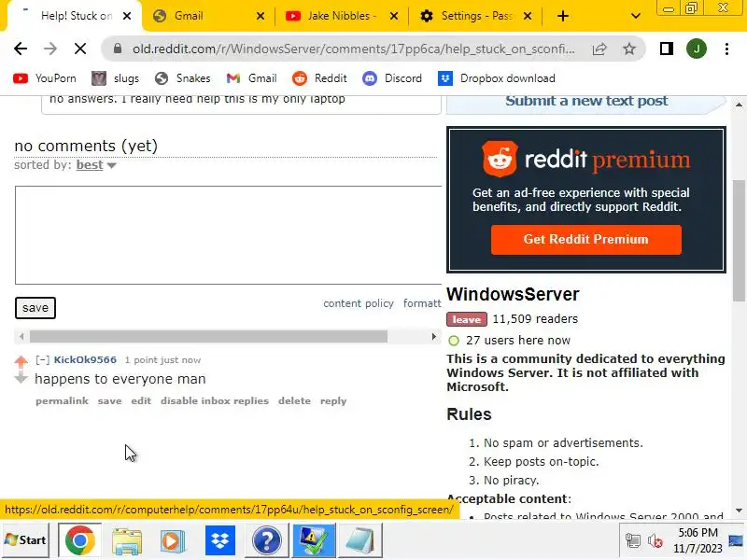Click the Chrome taskbar icon

pos(80,540)
